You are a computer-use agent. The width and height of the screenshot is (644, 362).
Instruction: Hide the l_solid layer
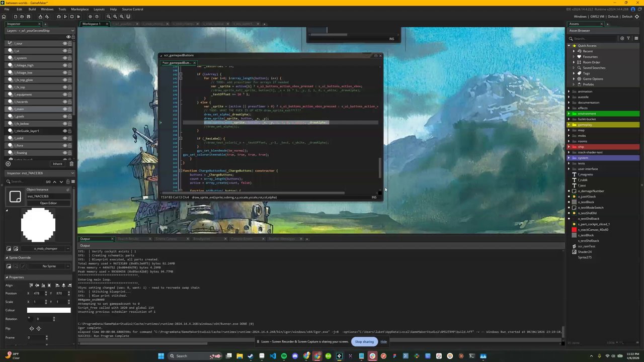click(x=64, y=138)
